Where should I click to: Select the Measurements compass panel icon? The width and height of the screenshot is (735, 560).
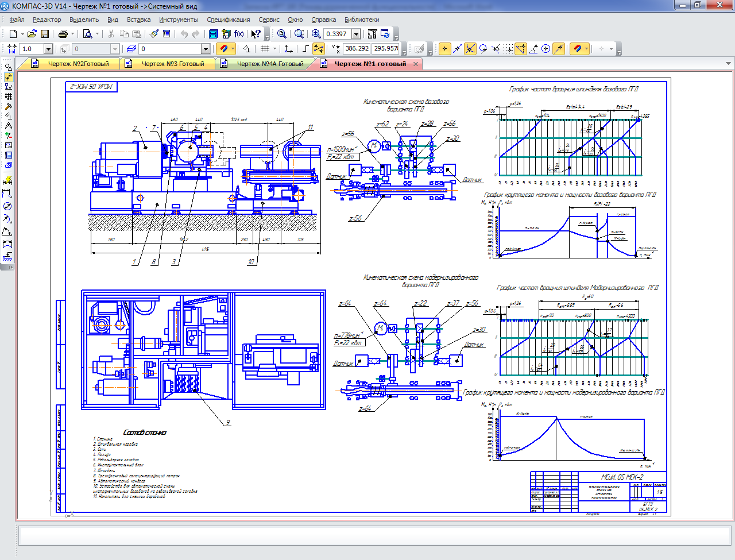[x=8, y=125]
